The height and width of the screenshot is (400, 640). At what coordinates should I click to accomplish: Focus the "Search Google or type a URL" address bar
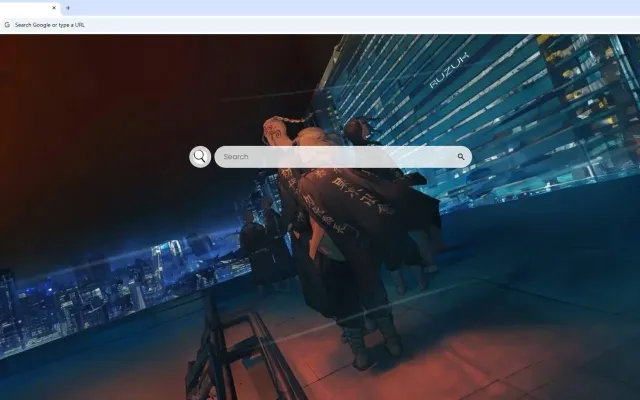point(320,25)
